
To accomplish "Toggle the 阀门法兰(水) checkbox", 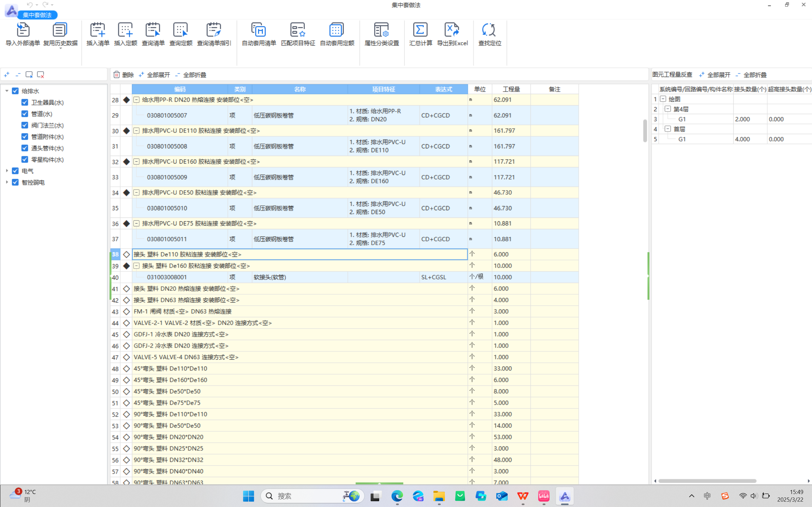I will click(x=24, y=125).
